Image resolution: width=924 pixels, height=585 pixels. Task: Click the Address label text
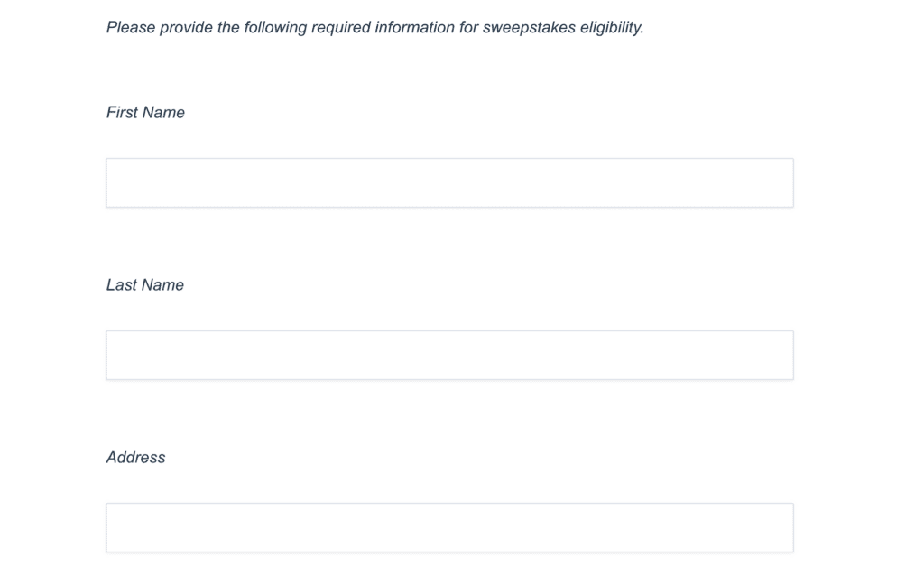click(135, 457)
